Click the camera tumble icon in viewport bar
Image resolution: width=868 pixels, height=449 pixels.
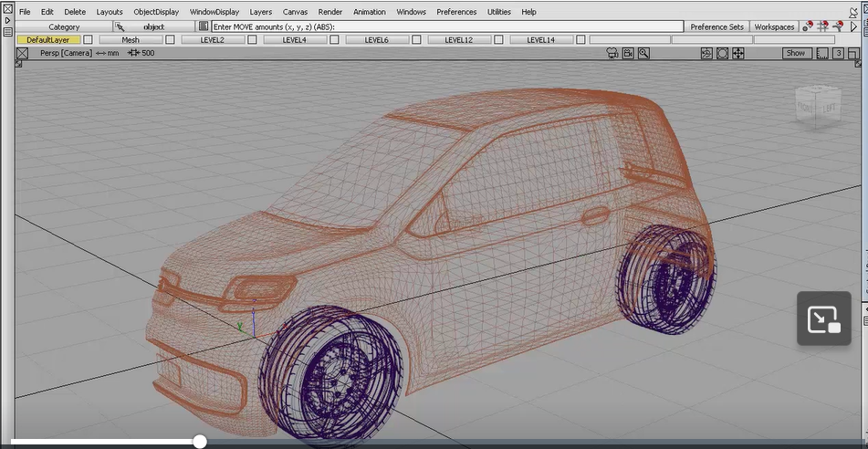coord(706,54)
